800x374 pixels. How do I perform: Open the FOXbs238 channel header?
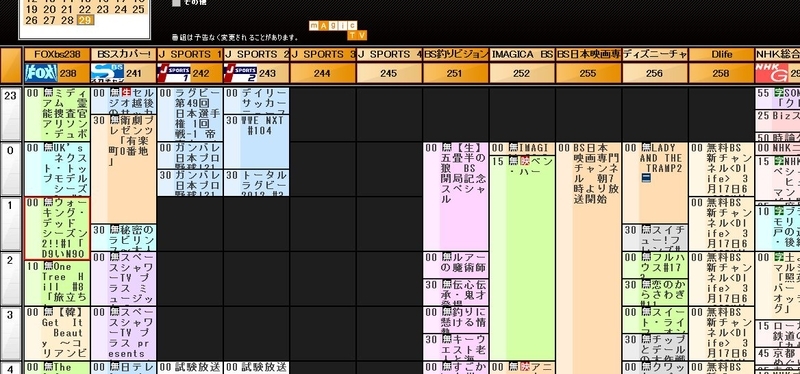(57, 55)
